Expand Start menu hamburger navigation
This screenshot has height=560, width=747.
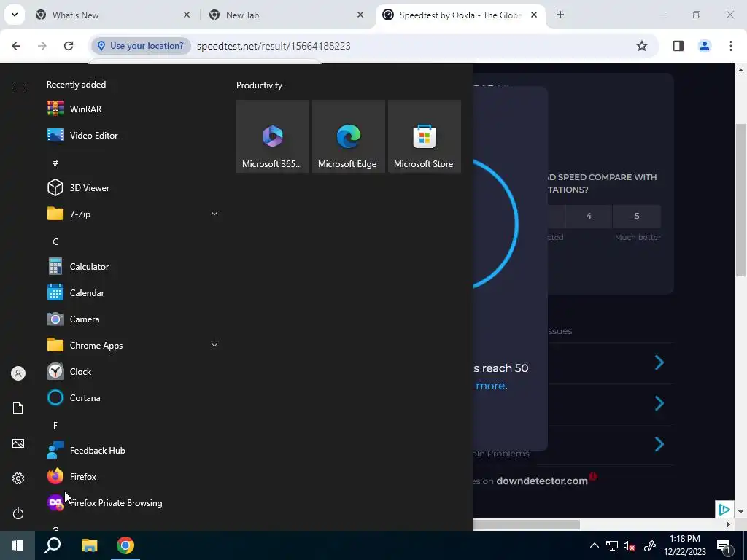18,85
